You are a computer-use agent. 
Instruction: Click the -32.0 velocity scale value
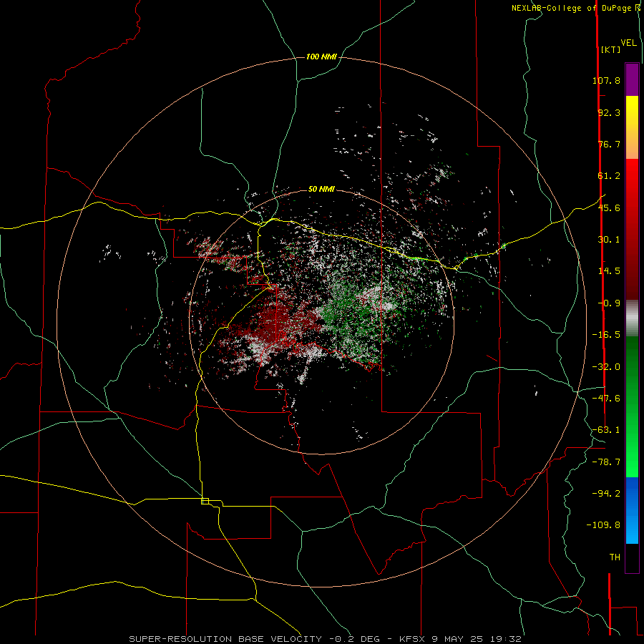coord(606,367)
